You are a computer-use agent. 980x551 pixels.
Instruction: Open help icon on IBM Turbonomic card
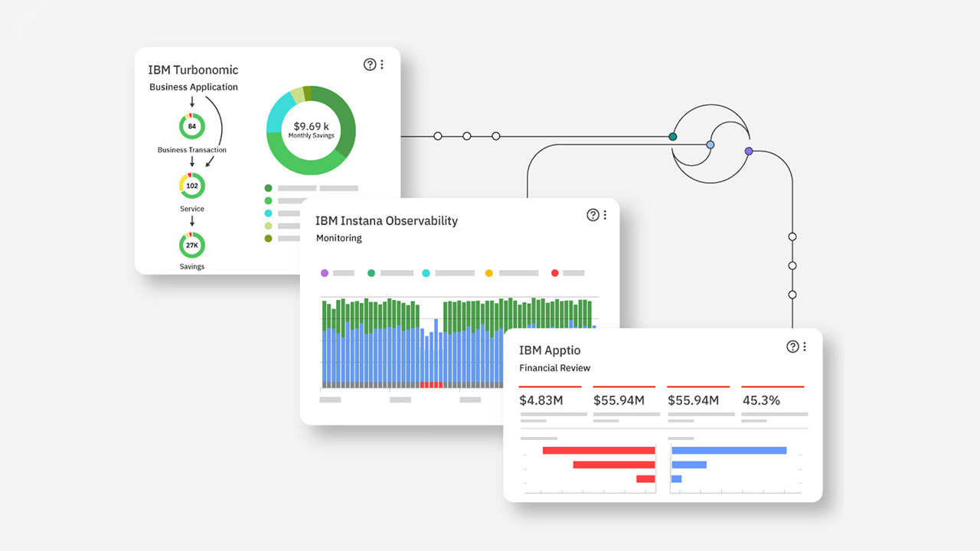[370, 64]
